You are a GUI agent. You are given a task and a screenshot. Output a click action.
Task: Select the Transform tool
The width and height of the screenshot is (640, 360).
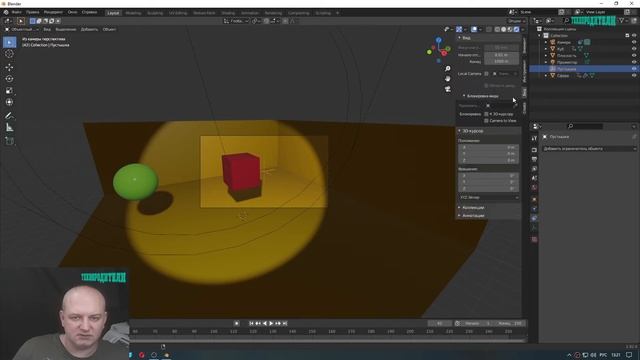coord(9,102)
